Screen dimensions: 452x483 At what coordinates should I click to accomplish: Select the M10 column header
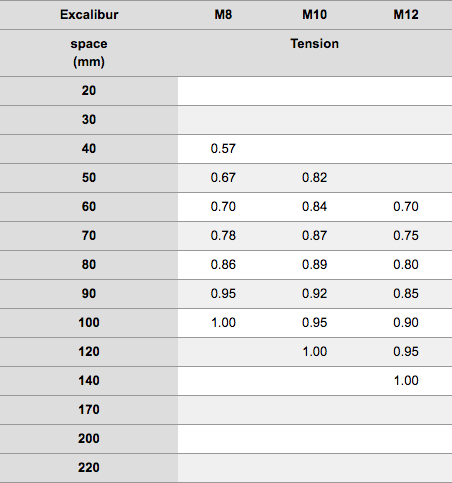pos(314,15)
